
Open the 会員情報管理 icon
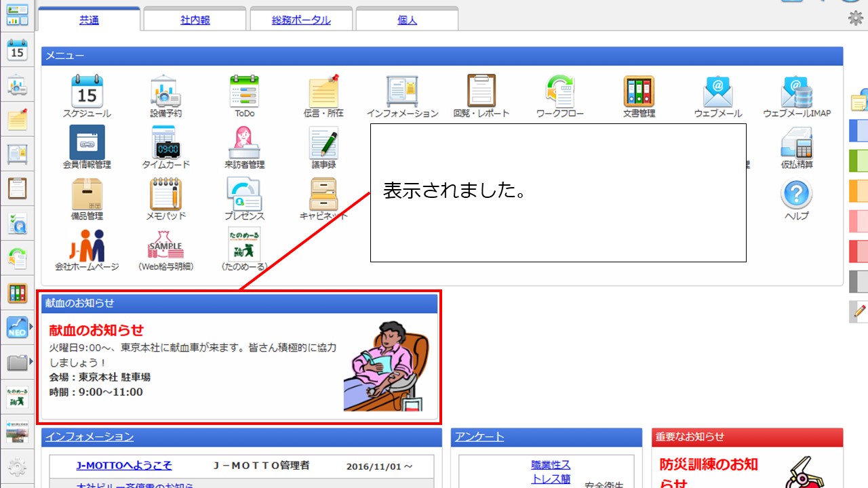[87, 142]
